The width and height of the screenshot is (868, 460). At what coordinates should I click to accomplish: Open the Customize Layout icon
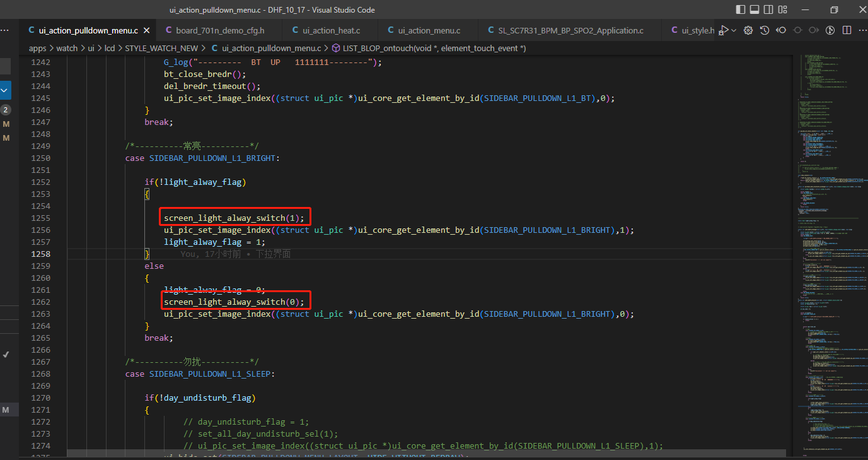pyautogui.click(x=782, y=9)
